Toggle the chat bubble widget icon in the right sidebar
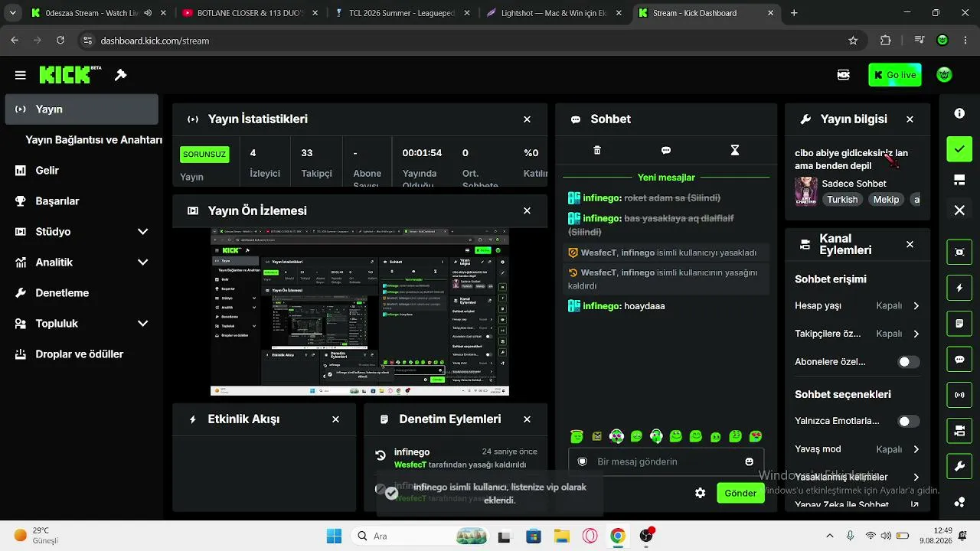This screenshot has height=551, width=980. click(x=959, y=359)
